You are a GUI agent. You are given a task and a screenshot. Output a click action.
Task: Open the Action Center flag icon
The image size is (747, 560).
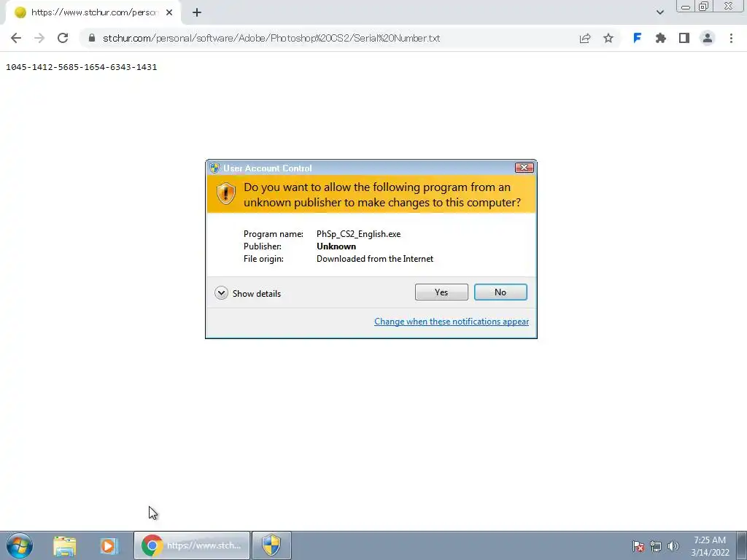point(638,546)
